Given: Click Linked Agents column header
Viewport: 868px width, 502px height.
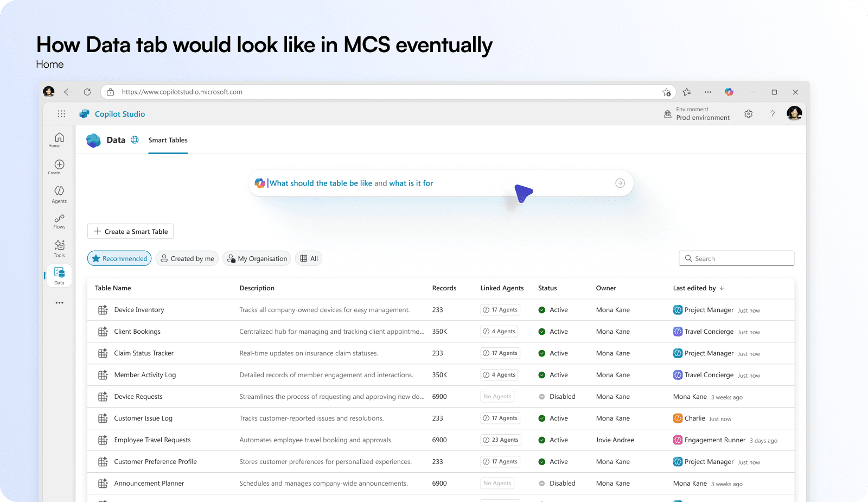Looking at the screenshot, I should (502, 288).
